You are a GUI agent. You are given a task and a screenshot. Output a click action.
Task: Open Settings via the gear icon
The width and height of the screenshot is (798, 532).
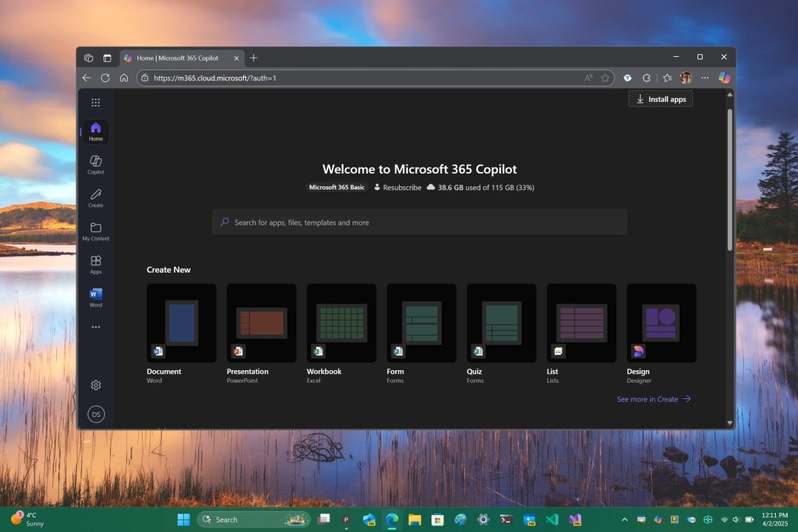[x=95, y=385]
